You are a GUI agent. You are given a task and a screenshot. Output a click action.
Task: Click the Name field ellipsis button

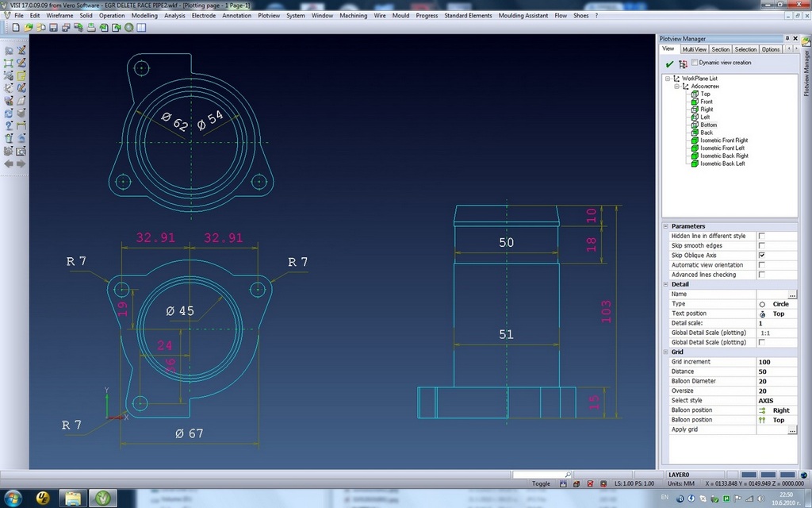tap(792, 294)
